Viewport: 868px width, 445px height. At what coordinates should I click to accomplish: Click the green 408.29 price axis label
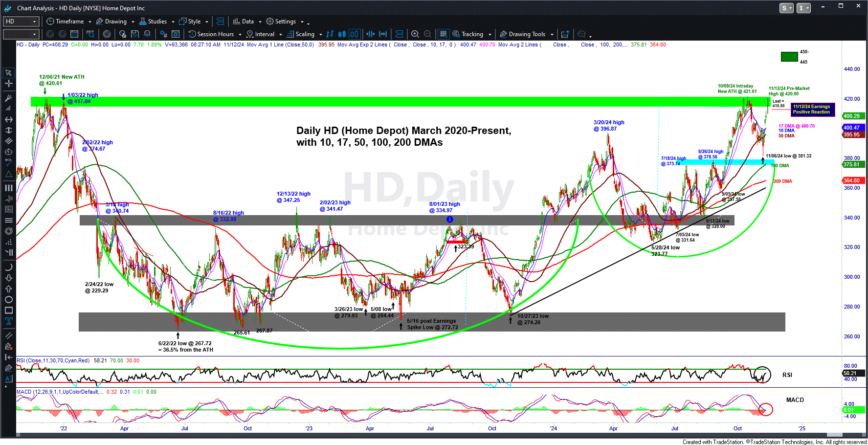(853, 116)
